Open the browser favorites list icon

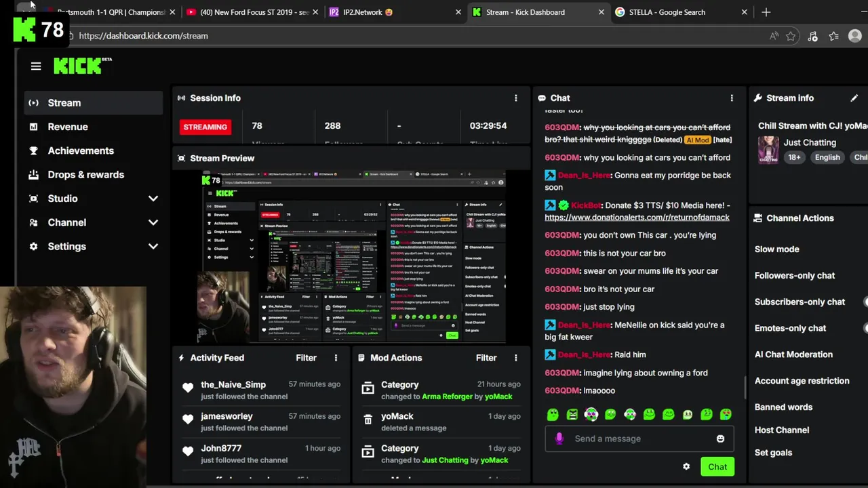pos(834,36)
